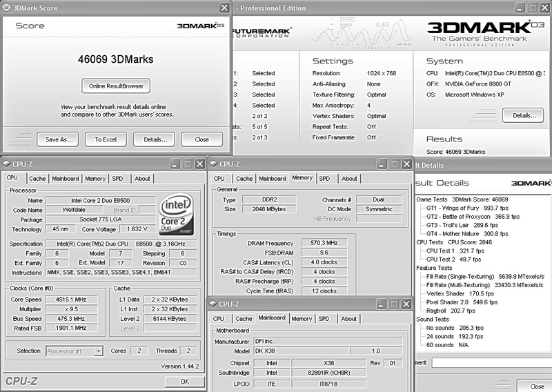Image resolution: width=552 pixels, height=392 pixels.
Task: Click the comment input field in Result Details
Action: click(x=492, y=362)
